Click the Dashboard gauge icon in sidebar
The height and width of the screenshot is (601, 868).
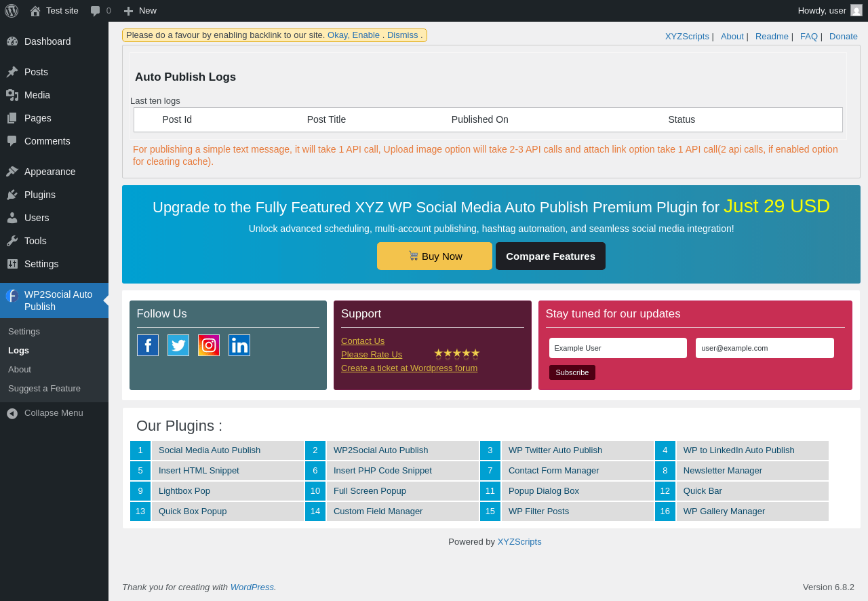[x=12, y=41]
